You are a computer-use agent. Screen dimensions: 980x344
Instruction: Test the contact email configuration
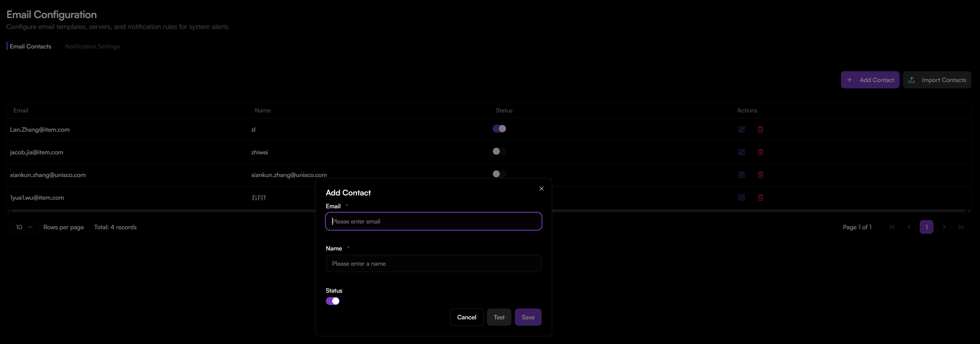[x=499, y=317]
